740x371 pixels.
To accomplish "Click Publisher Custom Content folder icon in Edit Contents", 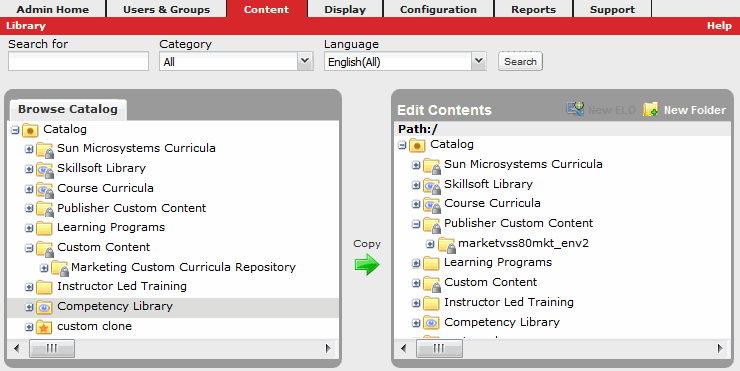I will coord(432,225).
